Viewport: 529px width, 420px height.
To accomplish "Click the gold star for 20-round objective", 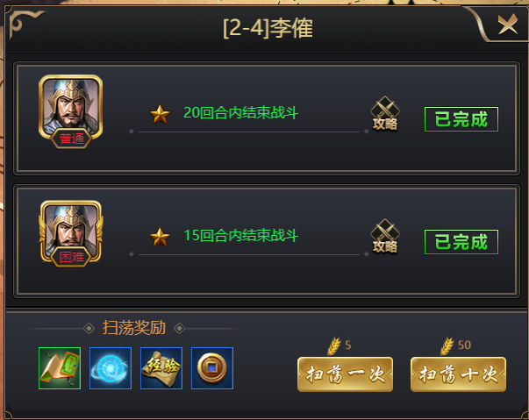I will tap(160, 114).
